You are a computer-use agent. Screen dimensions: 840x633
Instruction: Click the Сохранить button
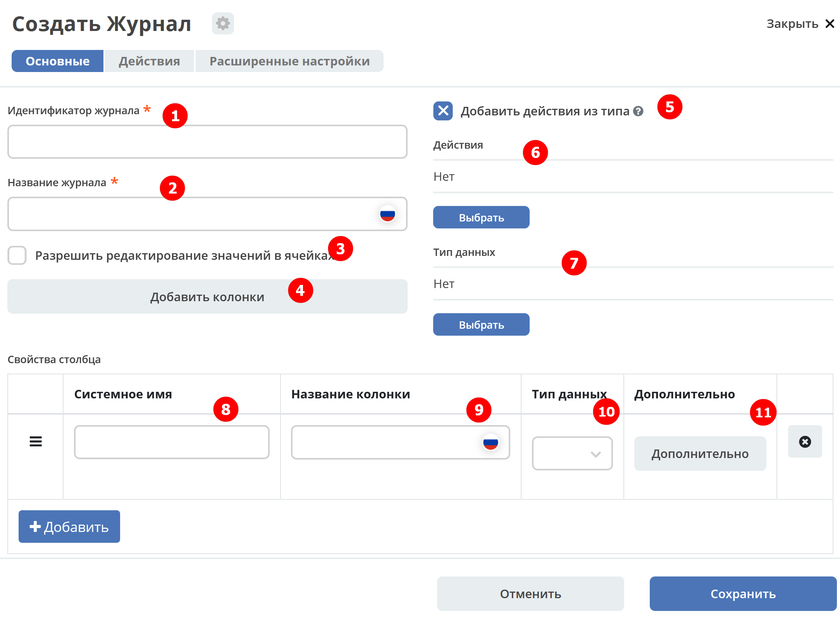point(743,594)
